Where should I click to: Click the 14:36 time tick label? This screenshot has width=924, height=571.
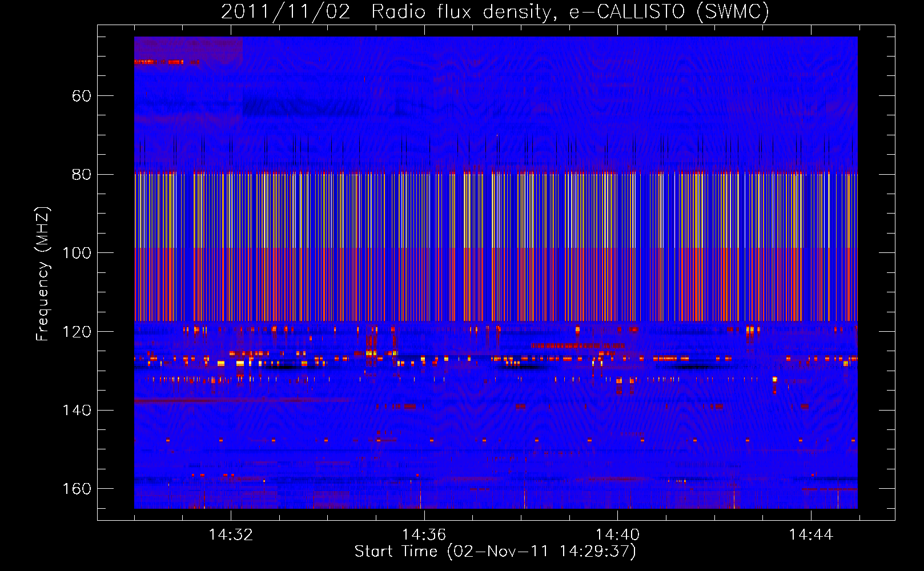424,535
